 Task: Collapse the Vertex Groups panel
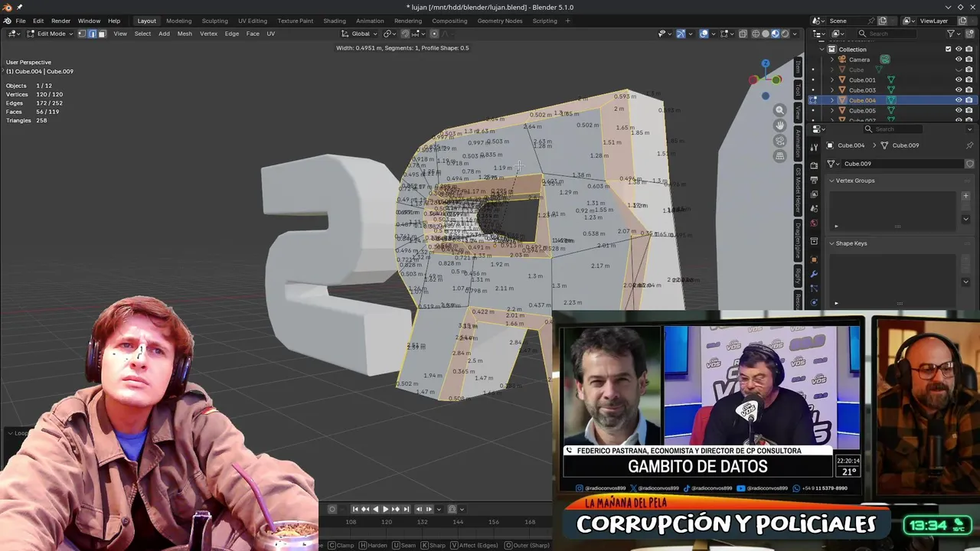point(831,181)
